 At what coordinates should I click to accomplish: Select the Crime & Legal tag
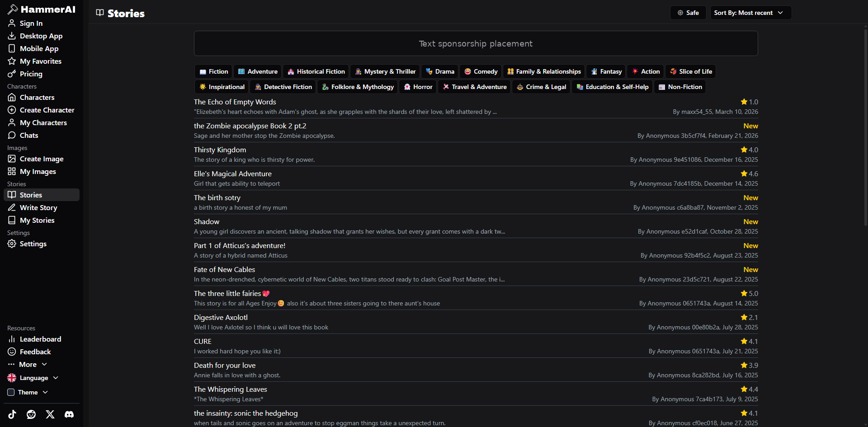coord(541,87)
